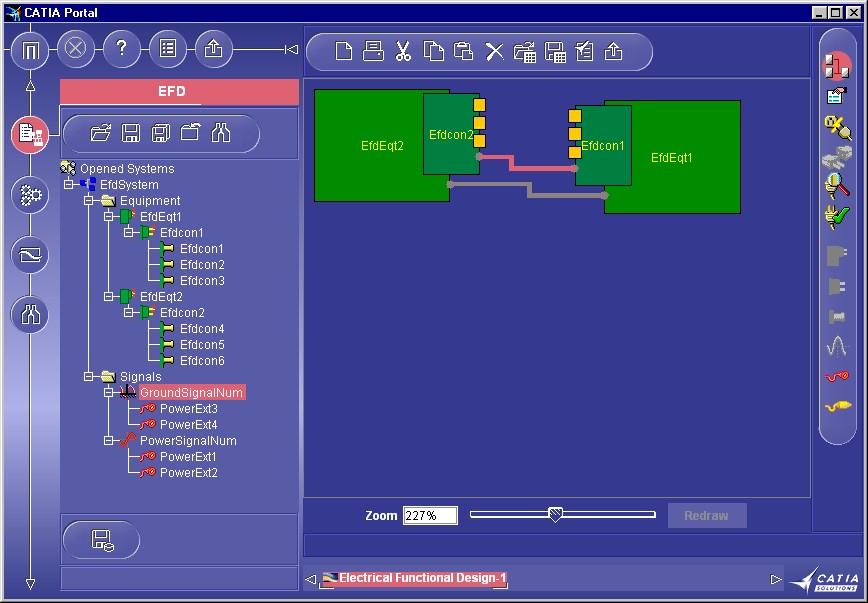This screenshot has height=603, width=868.
Task: Click the diskette with table icon
Action: [555, 52]
